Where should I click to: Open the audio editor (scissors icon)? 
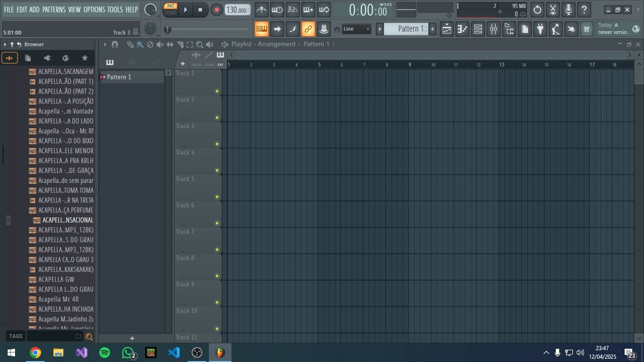pos(553,10)
